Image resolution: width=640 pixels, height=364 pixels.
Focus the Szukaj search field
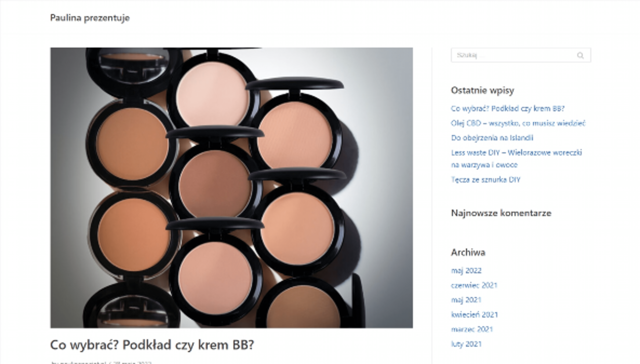(x=521, y=55)
